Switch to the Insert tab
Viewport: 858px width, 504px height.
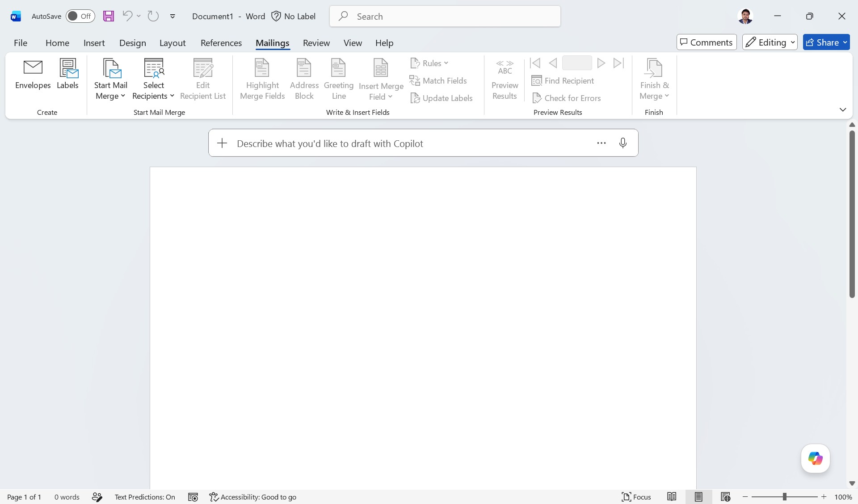point(94,42)
